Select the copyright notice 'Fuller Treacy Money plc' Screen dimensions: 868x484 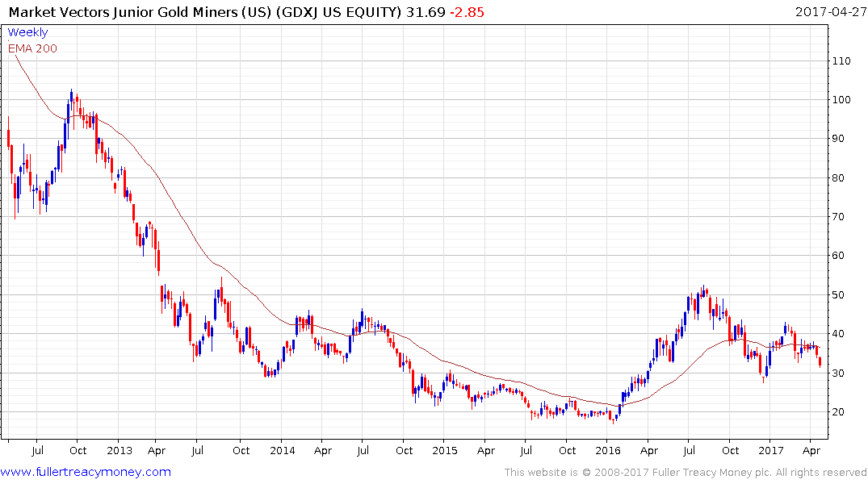712,473
